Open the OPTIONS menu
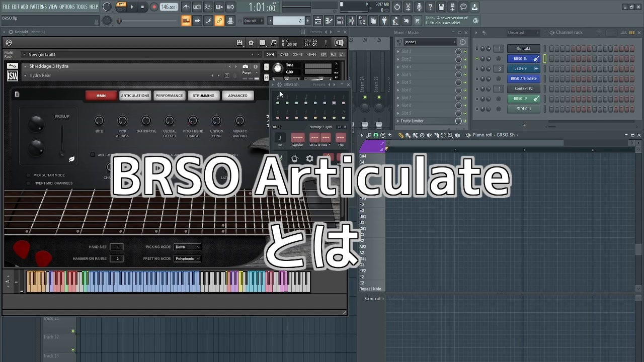The width and height of the screenshot is (644, 362). (x=67, y=7)
